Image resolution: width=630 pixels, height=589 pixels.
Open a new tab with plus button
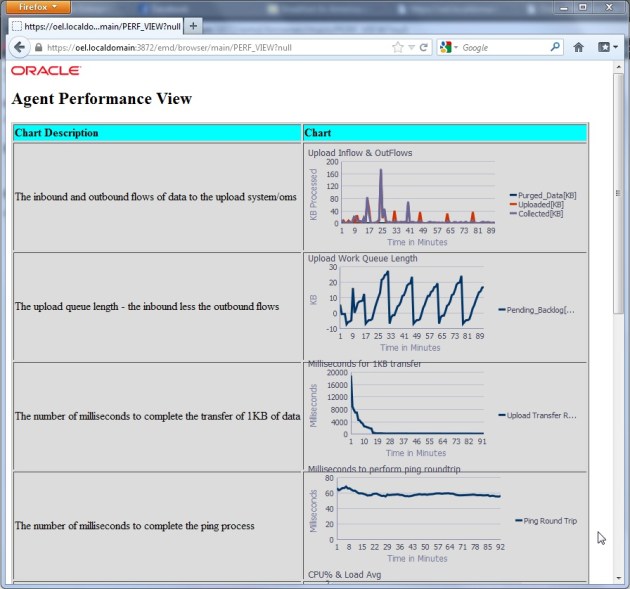(193, 26)
